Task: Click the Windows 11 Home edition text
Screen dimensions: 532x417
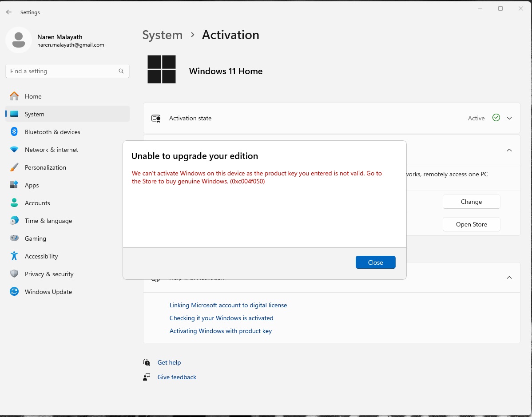Action: coord(226,71)
